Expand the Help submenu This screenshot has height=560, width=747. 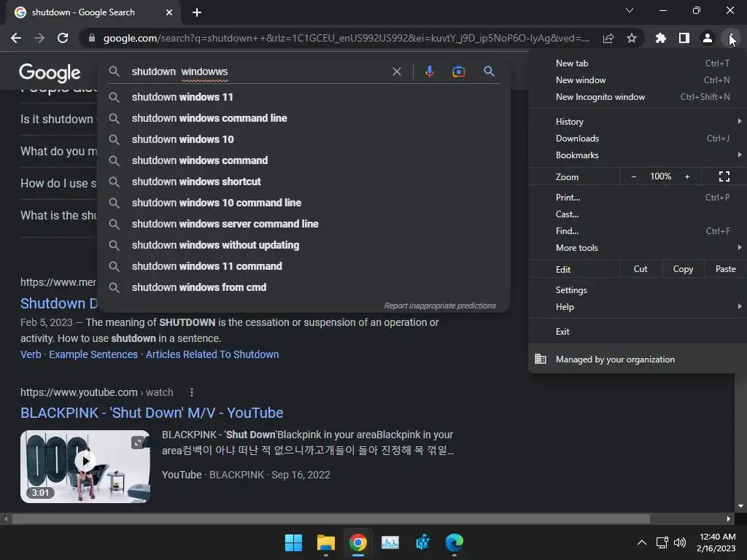(638, 307)
